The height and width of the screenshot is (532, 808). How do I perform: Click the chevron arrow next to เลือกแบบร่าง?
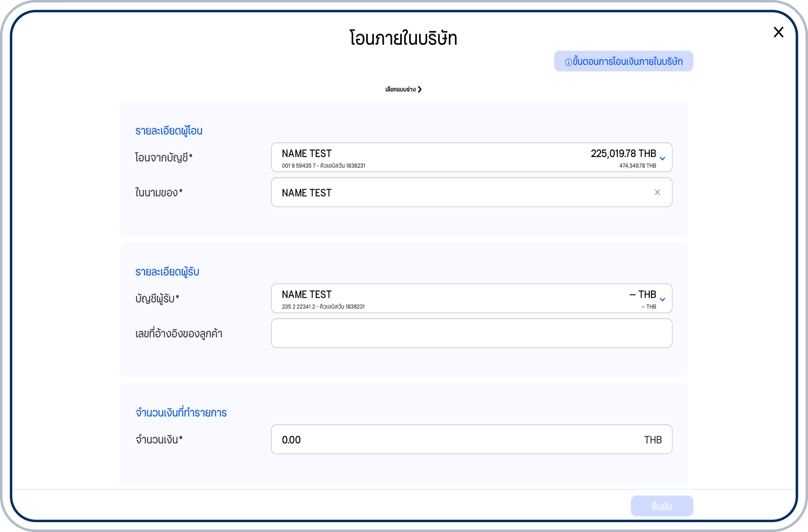[420, 89]
